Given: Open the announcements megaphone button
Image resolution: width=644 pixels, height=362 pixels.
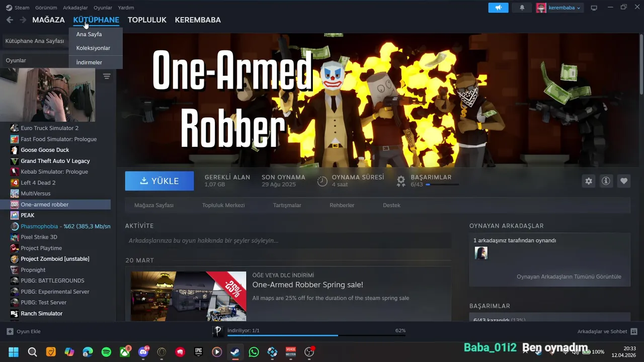Looking at the screenshot, I should coord(498,8).
